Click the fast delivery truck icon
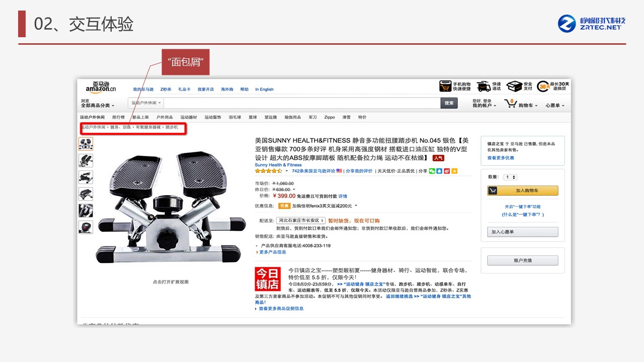This screenshot has width=644, height=362. point(484,86)
